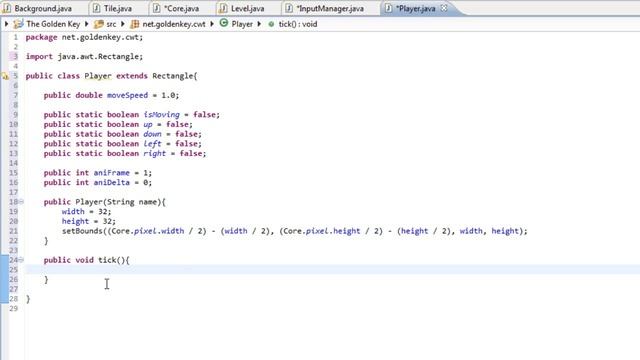The width and height of the screenshot is (640, 360).
Task: Click the Level.java file icon
Action: pyautogui.click(x=223, y=8)
